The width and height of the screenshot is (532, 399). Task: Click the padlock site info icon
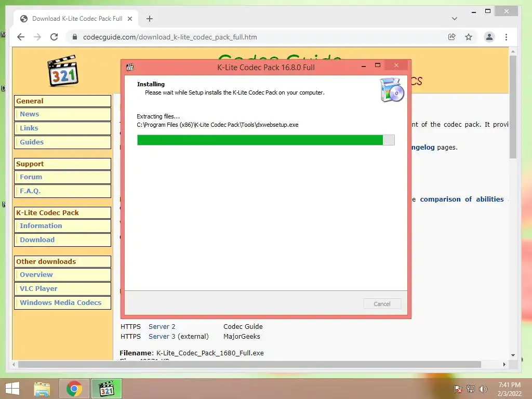pyautogui.click(x=75, y=37)
